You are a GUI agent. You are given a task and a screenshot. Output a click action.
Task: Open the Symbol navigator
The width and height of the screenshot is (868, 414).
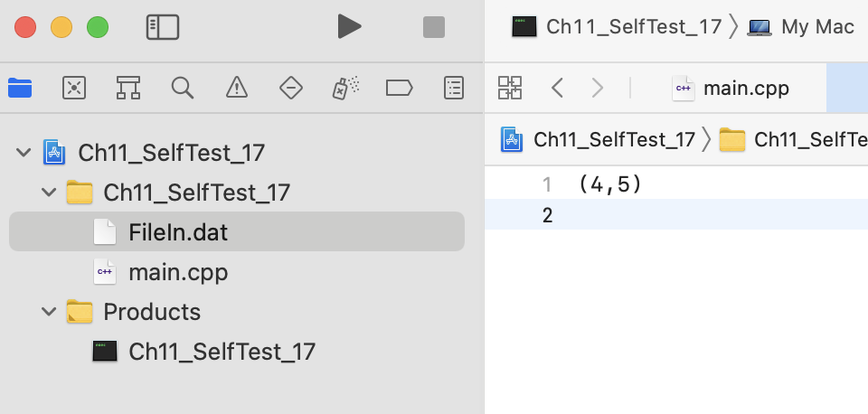coord(128,88)
